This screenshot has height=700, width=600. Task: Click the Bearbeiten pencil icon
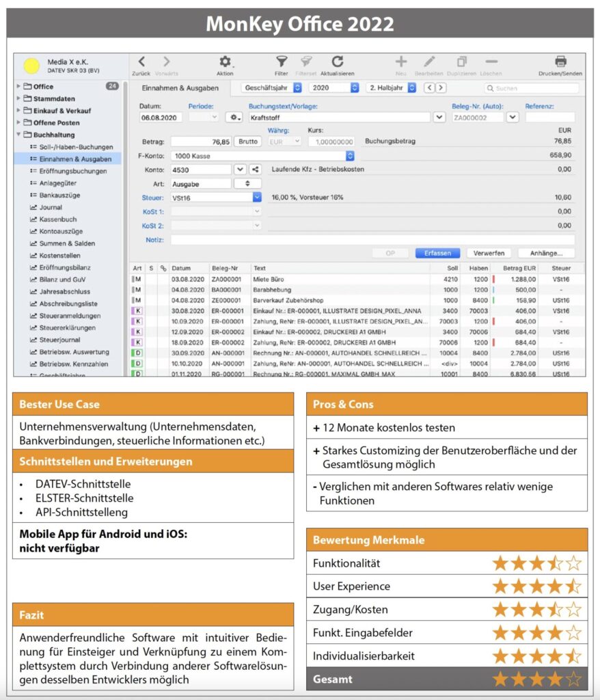429,62
